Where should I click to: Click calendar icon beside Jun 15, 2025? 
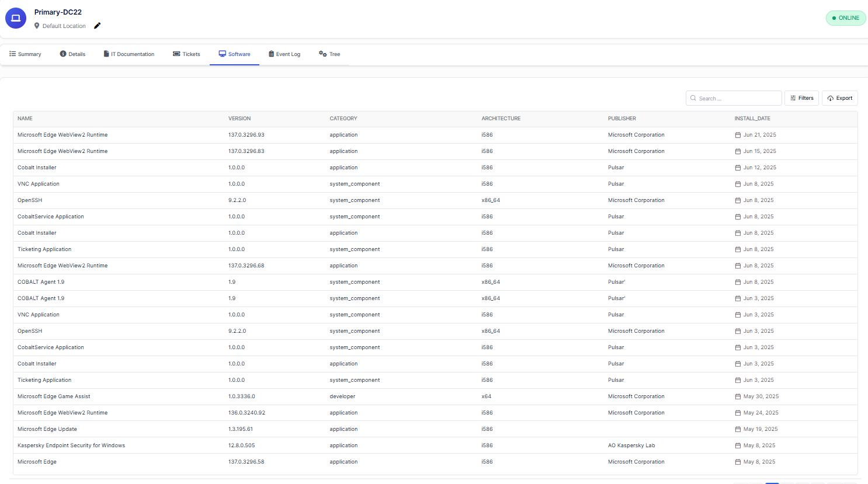pos(738,151)
